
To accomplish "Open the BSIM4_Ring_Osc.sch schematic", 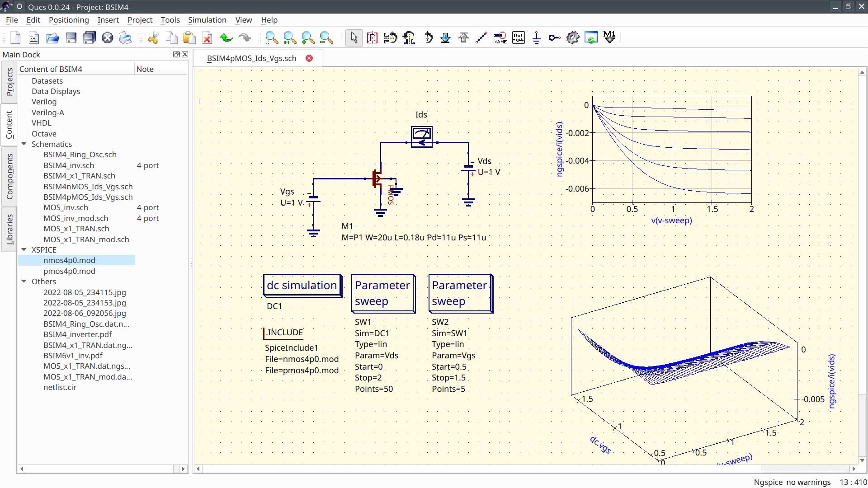I will coord(80,155).
